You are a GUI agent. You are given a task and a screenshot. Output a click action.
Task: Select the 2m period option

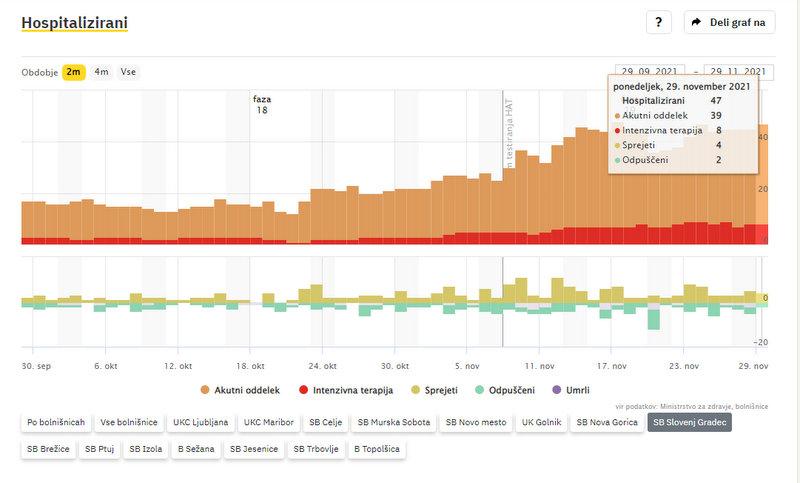pyautogui.click(x=74, y=72)
